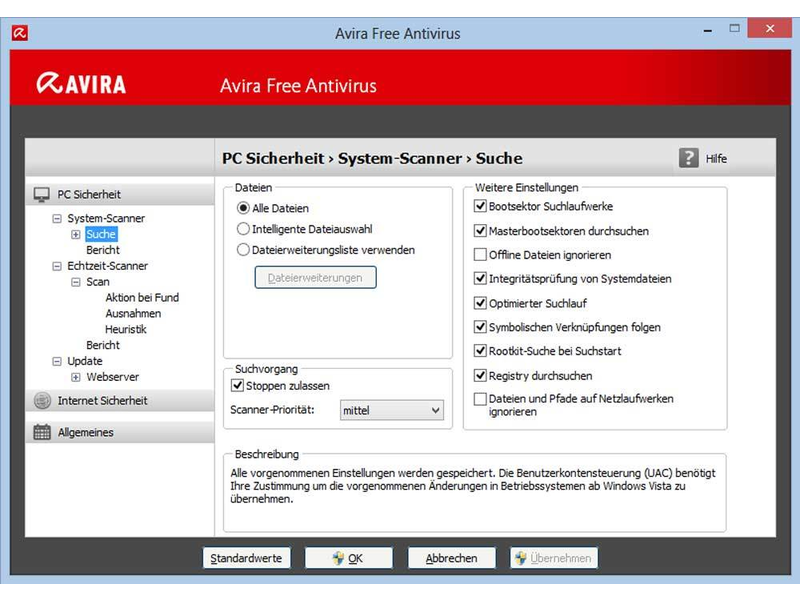Select Dateierweiterungsliste verwenden option

243,250
